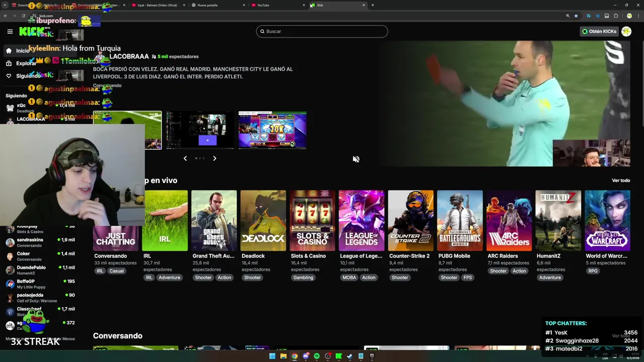Open Steam from the taskbar
Image resolution: width=644 pixels, height=362 pixels.
pos(350,356)
